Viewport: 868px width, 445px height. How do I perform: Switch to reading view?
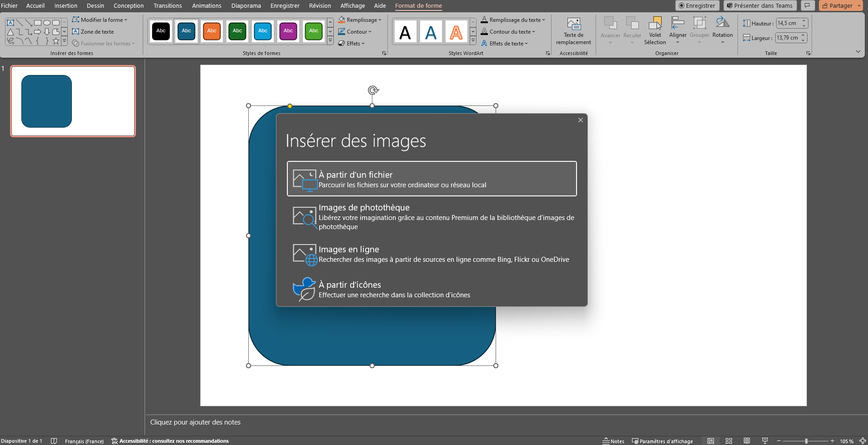point(747,441)
